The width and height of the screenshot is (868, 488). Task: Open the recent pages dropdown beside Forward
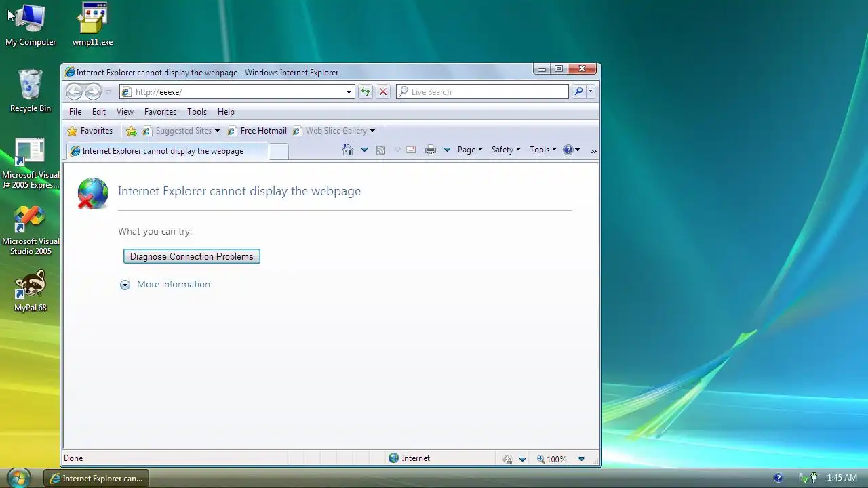click(108, 92)
